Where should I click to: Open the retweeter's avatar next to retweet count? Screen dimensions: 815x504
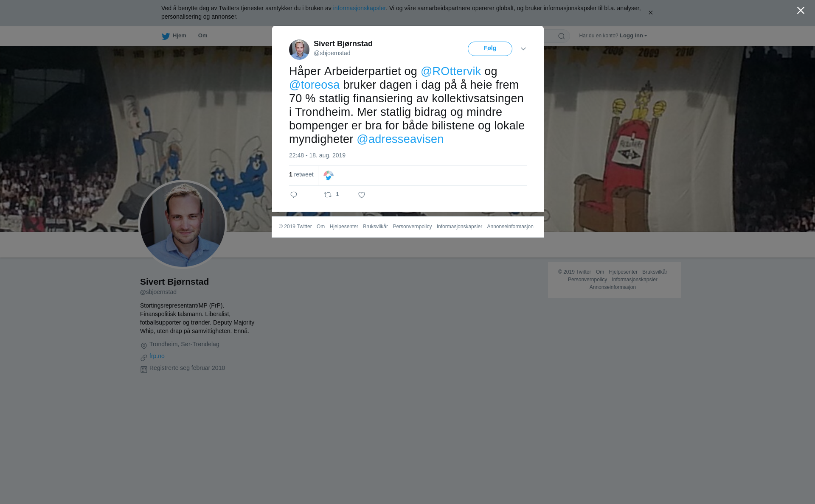click(329, 175)
